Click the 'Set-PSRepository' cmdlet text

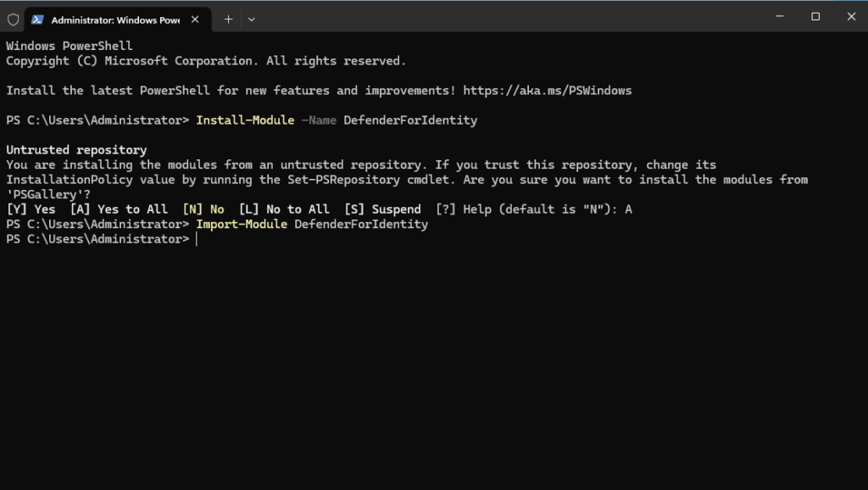tap(344, 180)
